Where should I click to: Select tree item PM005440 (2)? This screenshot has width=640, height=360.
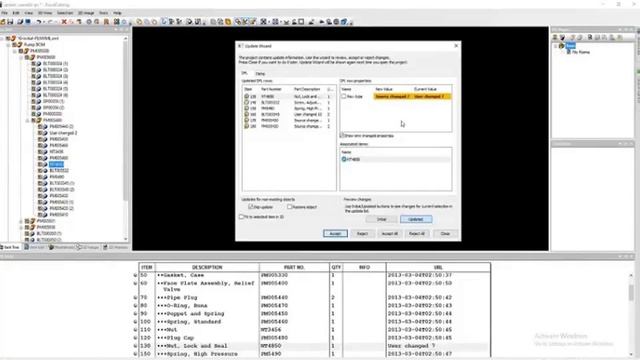62,127
